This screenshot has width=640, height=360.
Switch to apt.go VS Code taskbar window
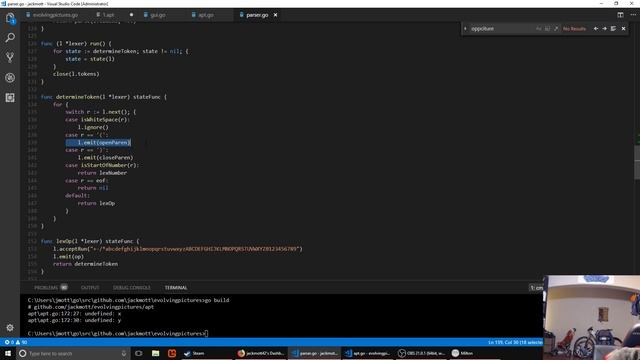click(x=367, y=353)
